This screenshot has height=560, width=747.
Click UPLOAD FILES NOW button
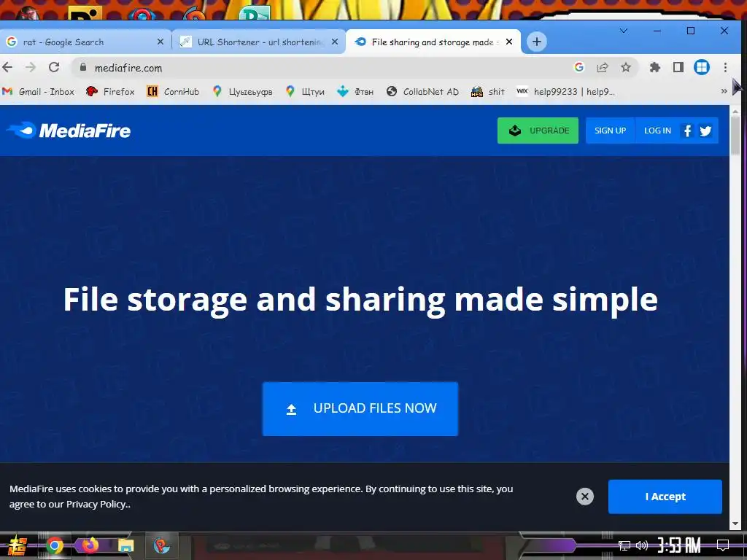[x=360, y=408]
